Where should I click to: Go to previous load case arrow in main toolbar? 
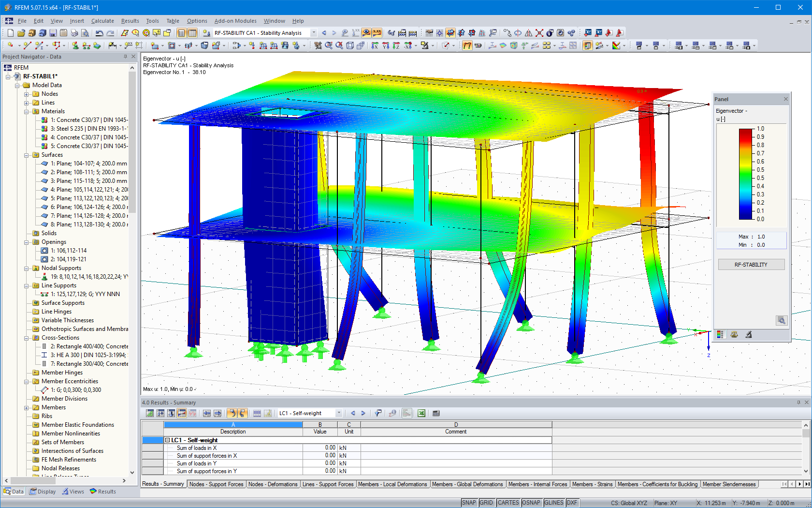[324, 33]
